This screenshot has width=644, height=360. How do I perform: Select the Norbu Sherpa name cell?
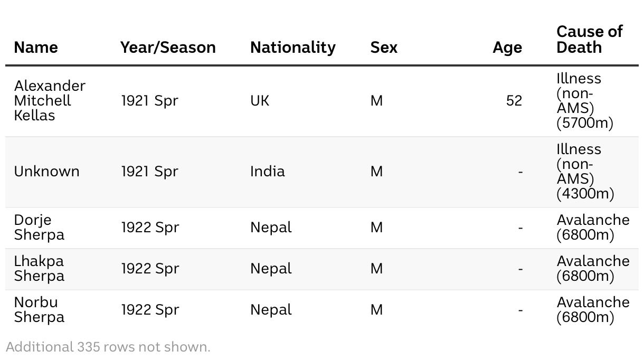(x=39, y=309)
